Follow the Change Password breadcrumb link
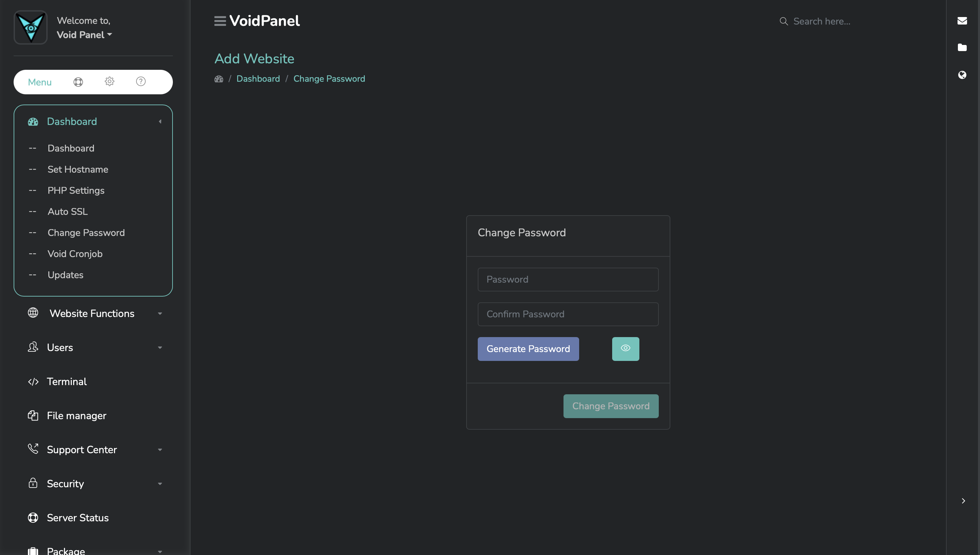Screen dimensions: 980x555 click(x=329, y=79)
